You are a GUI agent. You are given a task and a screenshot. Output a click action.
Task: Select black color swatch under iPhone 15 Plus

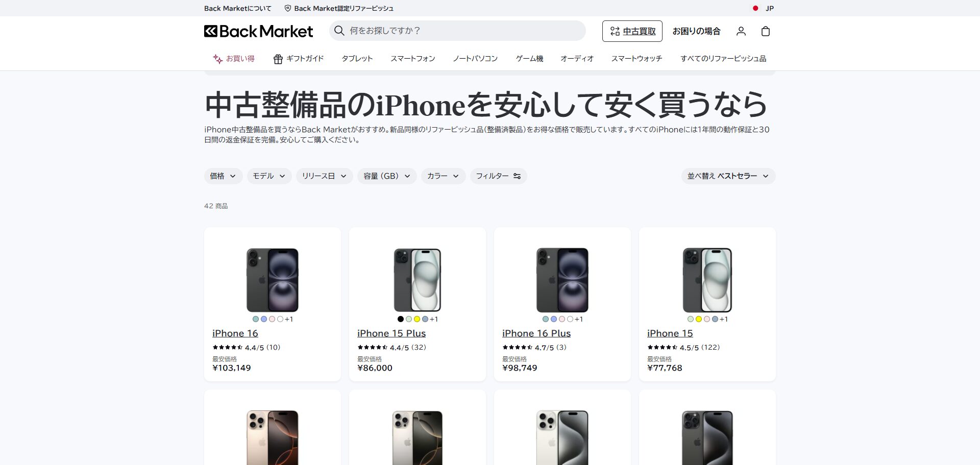[401, 319]
